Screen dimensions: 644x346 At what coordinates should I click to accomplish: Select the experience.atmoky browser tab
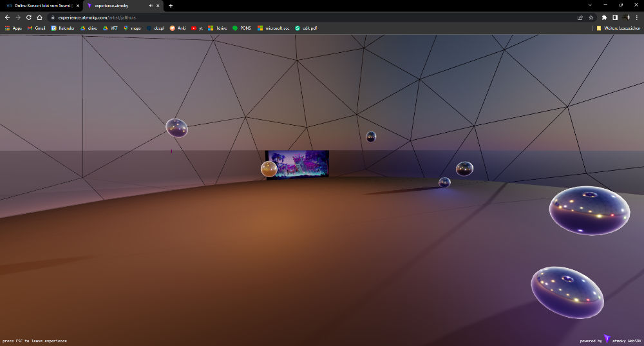(x=123, y=6)
